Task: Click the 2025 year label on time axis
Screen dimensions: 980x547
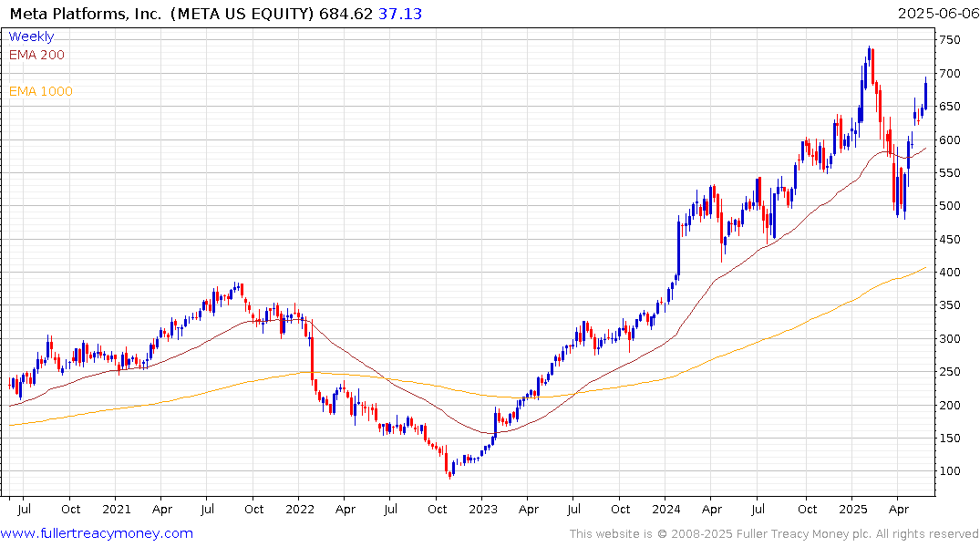Action: tap(853, 510)
